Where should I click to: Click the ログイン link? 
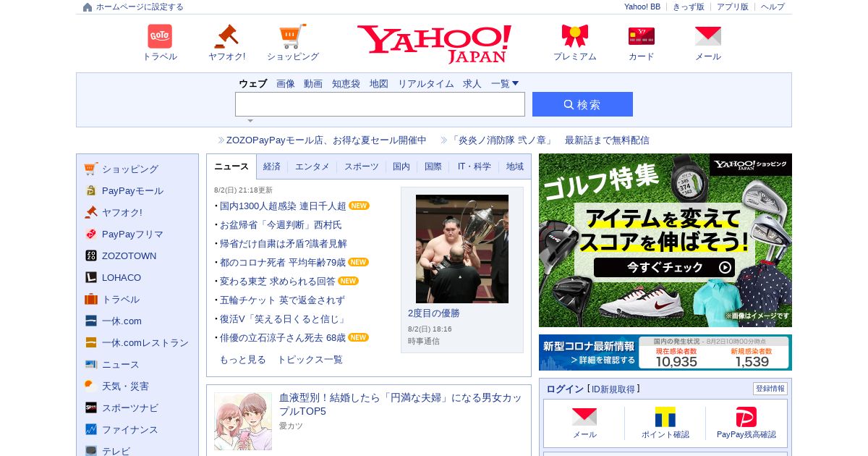click(x=565, y=389)
